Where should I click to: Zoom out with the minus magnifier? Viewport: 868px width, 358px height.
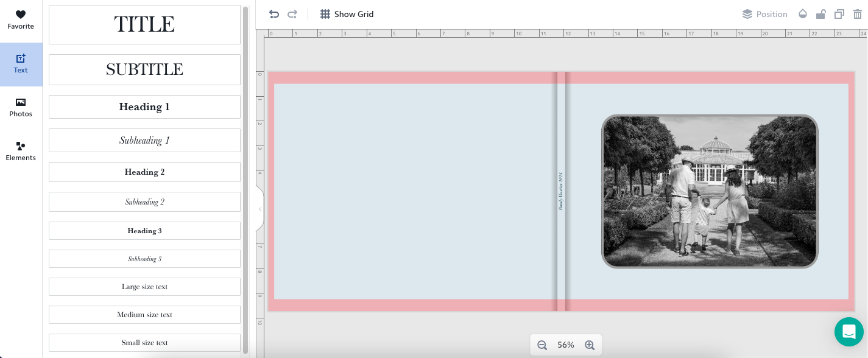[x=542, y=345]
